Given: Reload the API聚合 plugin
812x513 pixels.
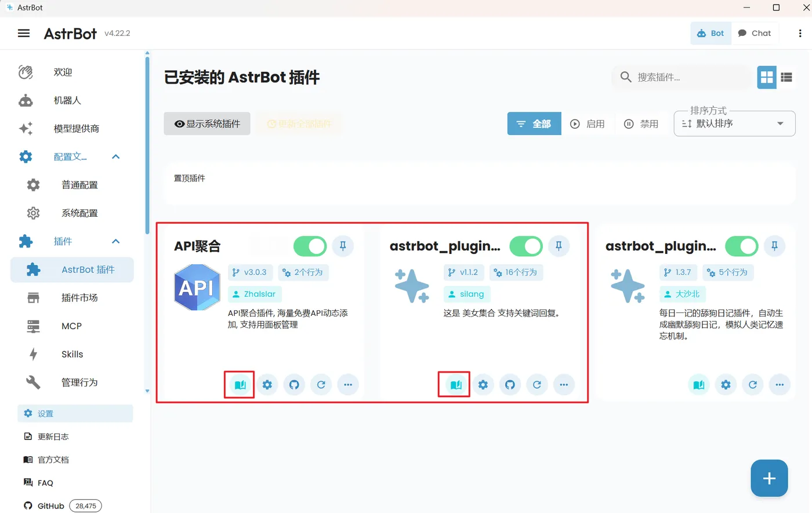Looking at the screenshot, I should [x=321, y=384].
